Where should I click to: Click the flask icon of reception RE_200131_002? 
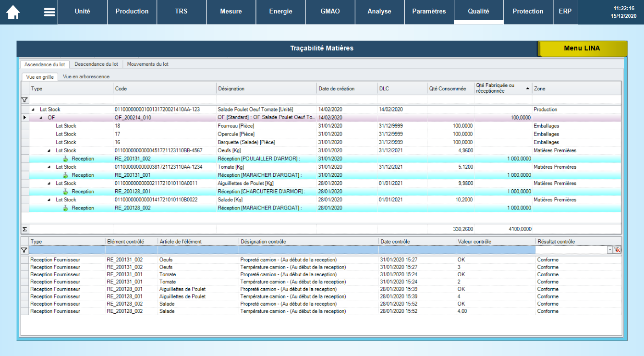(66, 159)
